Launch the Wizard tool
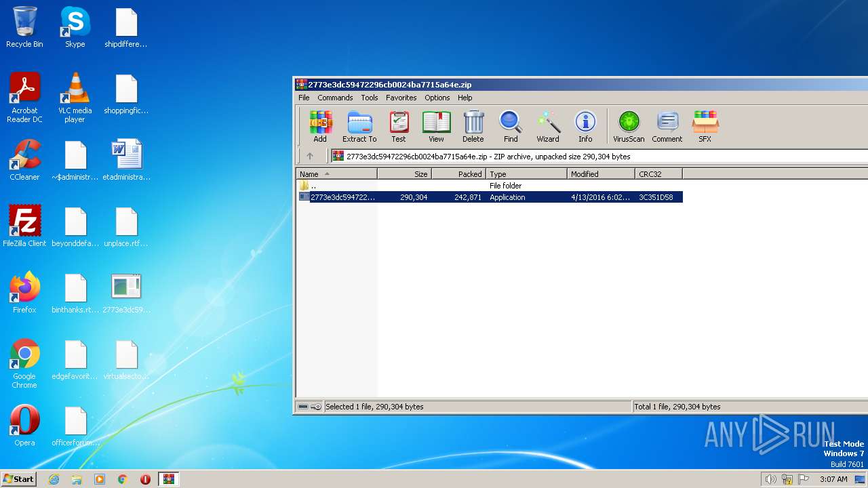This screenshot has width=868, height=488. [548, 127]
